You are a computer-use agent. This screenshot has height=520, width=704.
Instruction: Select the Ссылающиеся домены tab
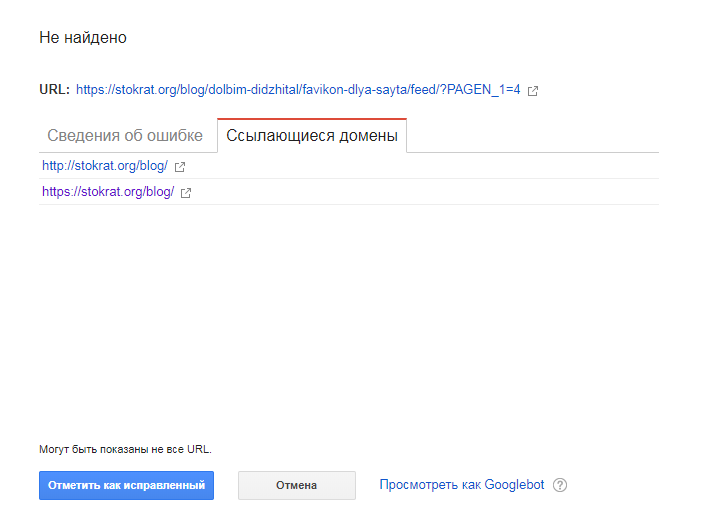coord(312,136)
